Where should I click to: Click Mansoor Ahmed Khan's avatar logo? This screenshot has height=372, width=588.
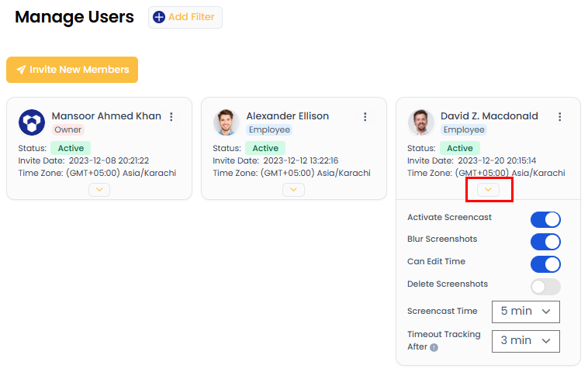32,122
